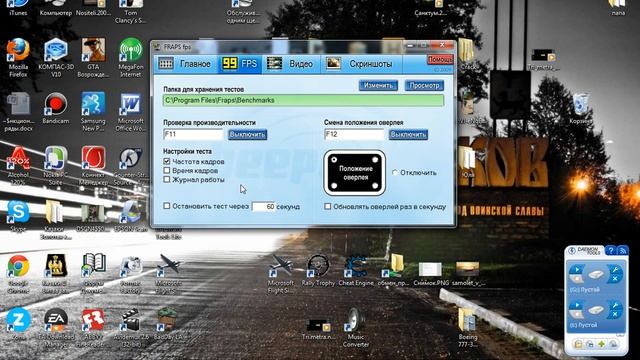Select the 99 FPS tab

click(240, 64)
